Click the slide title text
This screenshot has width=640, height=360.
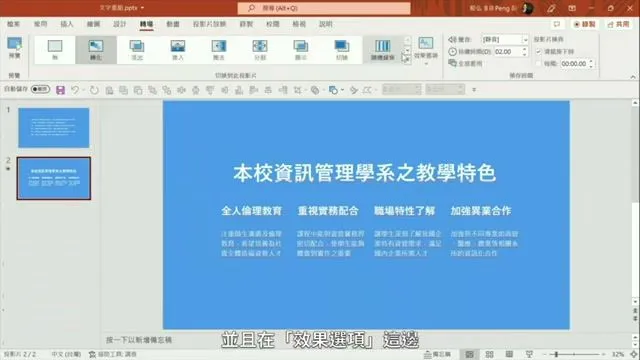364,173
